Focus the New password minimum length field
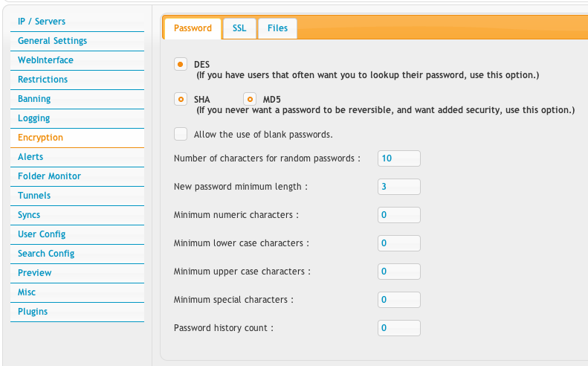The image size is (588, 366). coord(399,187)
